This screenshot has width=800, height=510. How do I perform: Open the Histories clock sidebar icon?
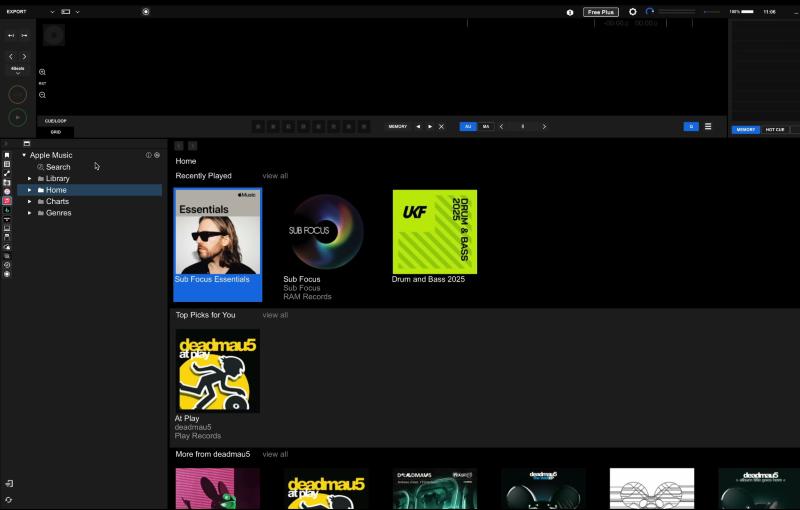(7, 265)
